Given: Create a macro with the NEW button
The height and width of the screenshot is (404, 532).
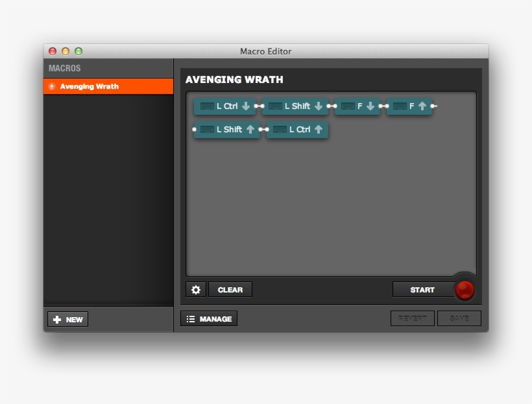Looking at the screenshot, I should pyautogui.click(x=68, y=320).
